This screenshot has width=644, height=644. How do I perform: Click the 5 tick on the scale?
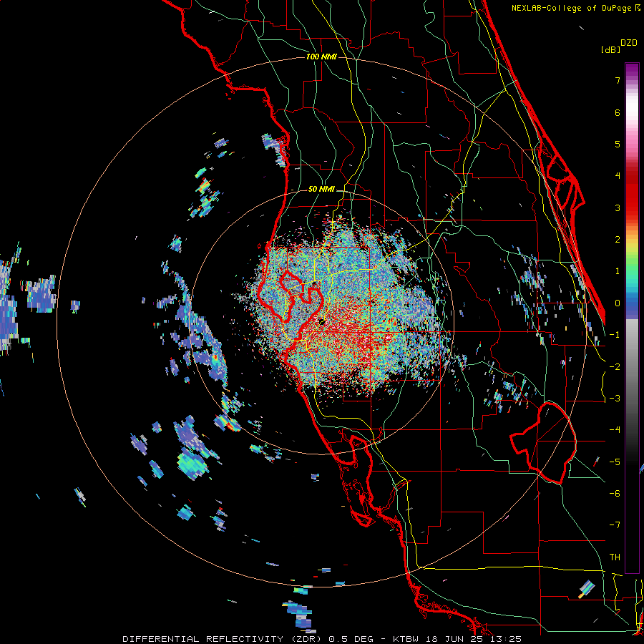tap(618, 144)
